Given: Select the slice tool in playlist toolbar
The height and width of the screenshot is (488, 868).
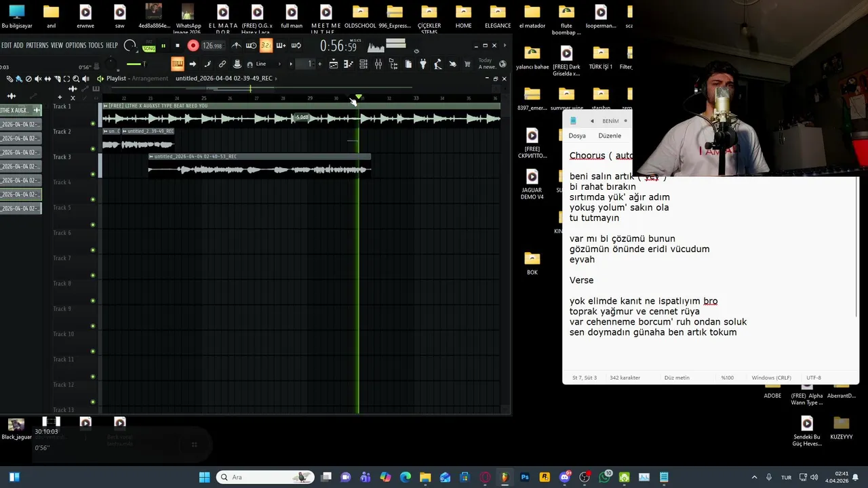Looking at the screenshot, I should point(58,79).
